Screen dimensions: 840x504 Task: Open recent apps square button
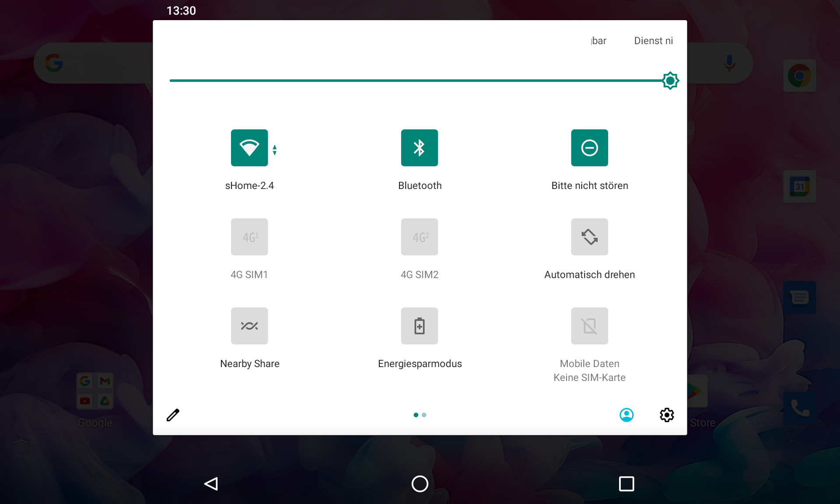[x=626, y=483]
